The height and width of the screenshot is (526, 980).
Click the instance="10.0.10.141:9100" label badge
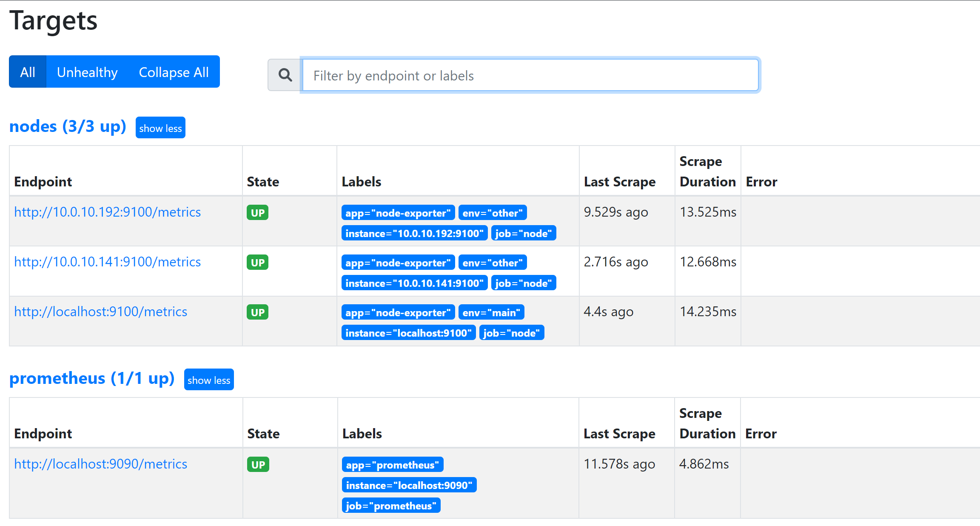(x=414, y=283)
